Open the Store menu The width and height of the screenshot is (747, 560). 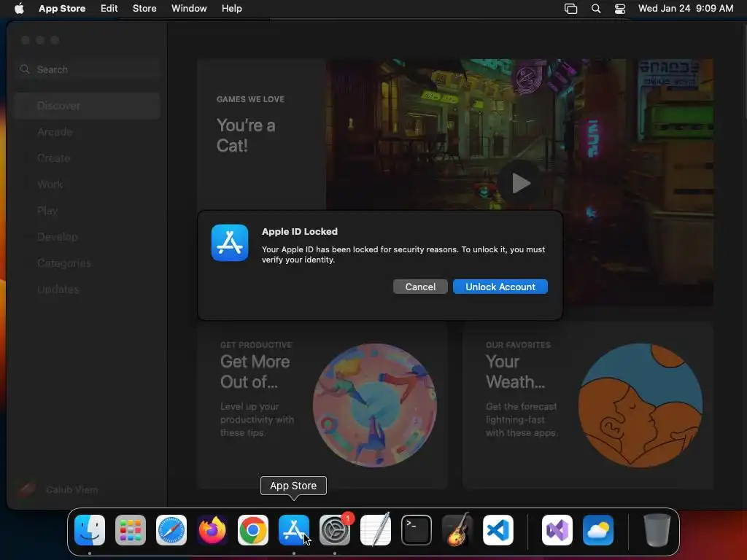[144, 8]
